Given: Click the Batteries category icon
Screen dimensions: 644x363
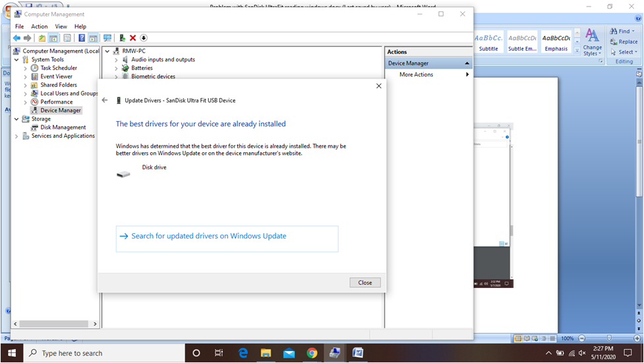Looking at the screenshot, I should 125,68.
